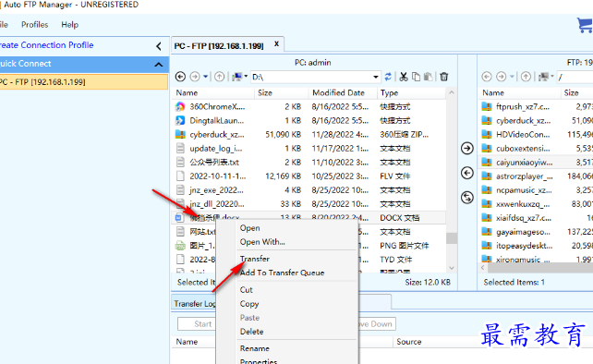This screenshot has width=593, height=364.
Task: Click the computer drives icon in PC pane
Action: [236, 77]
